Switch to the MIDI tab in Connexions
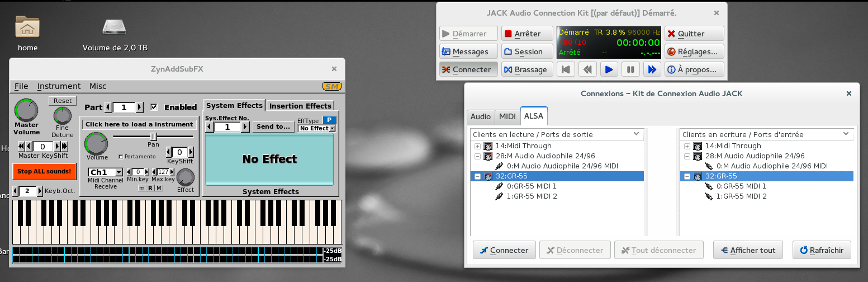Screen dimensions: 868x282 pos(507,116)
